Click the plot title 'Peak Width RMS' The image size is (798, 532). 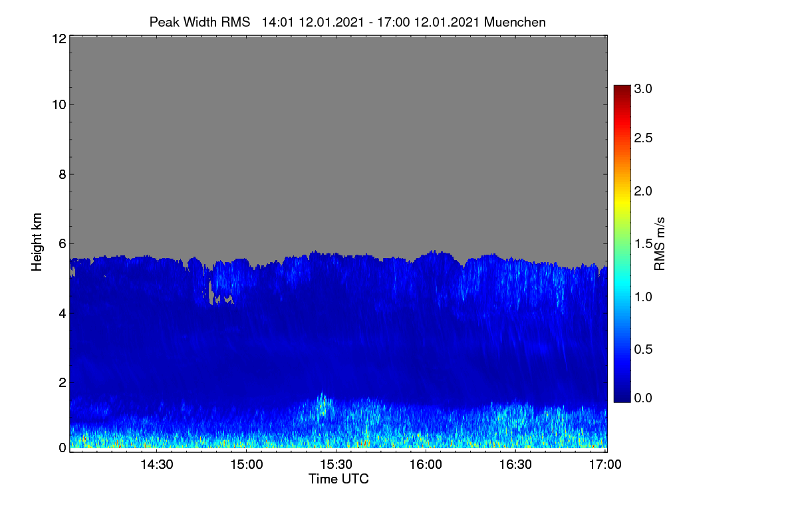tap(199, 22)
